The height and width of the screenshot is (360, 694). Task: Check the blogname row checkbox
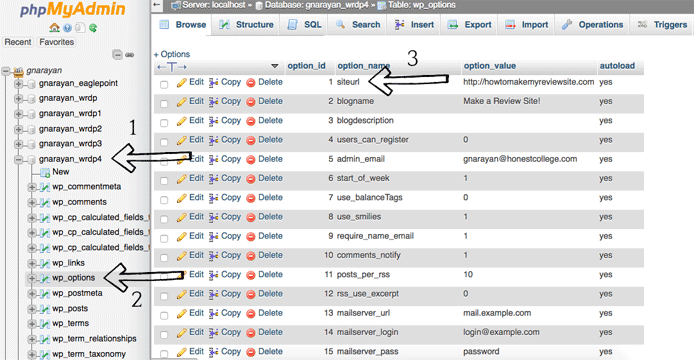click(x=164, y=103)
